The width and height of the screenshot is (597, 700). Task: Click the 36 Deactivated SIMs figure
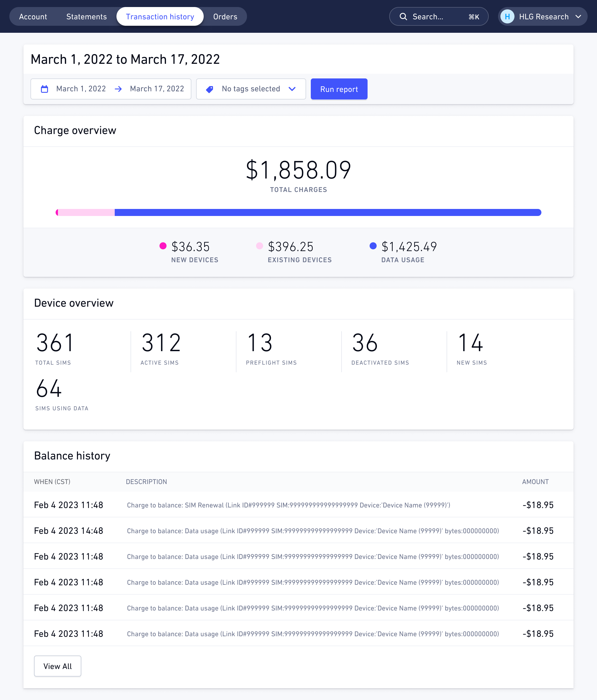coord(365,343)
